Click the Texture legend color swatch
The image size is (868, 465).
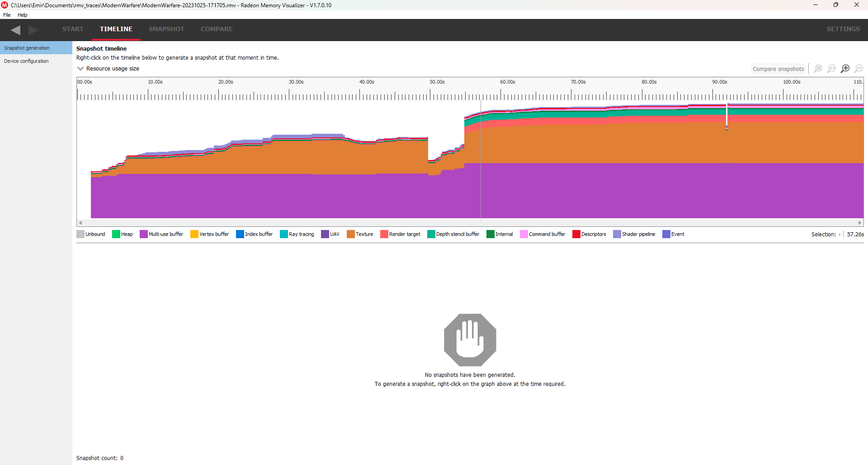(x=350, y=234)
